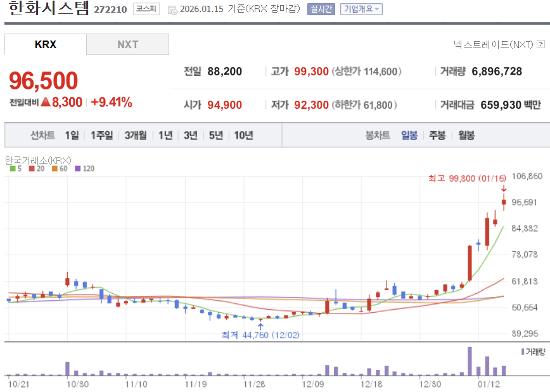Click the 코스피 market badge
The image size is (550, 392).
point(146,9)
